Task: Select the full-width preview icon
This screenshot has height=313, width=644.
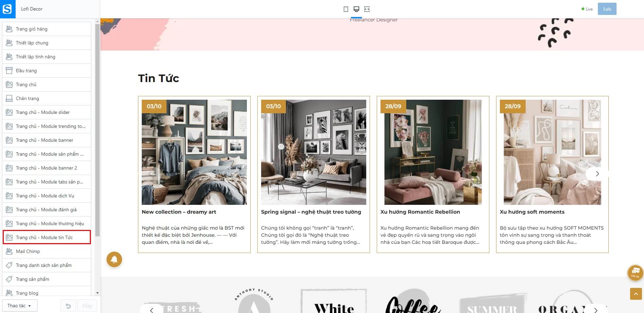Action: pyautogui.click(x=367, y=9)
